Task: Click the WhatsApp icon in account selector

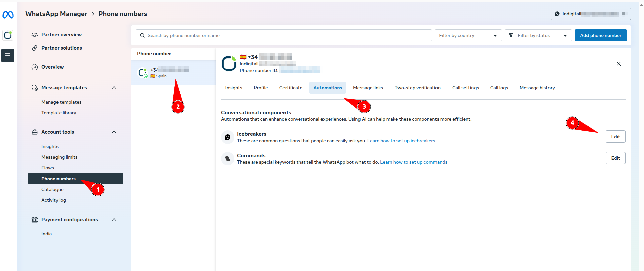Action: (557, 14)
